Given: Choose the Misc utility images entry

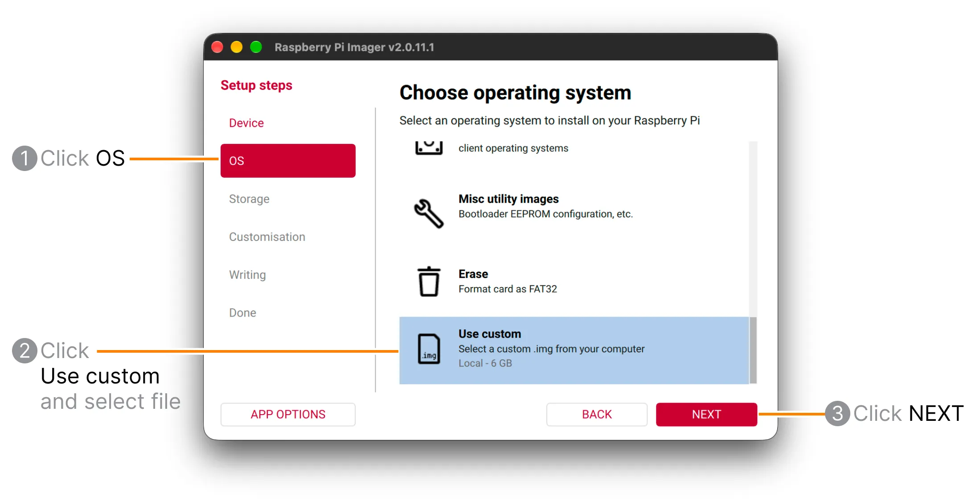Looking at the screenshot, I should [574, 213].
